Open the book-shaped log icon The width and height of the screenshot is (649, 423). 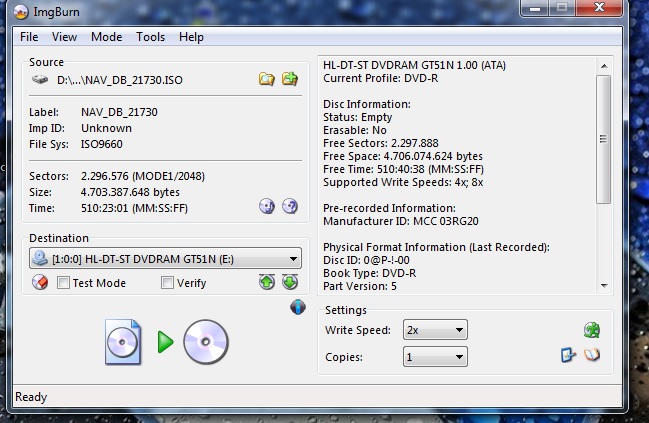point(592,355)
